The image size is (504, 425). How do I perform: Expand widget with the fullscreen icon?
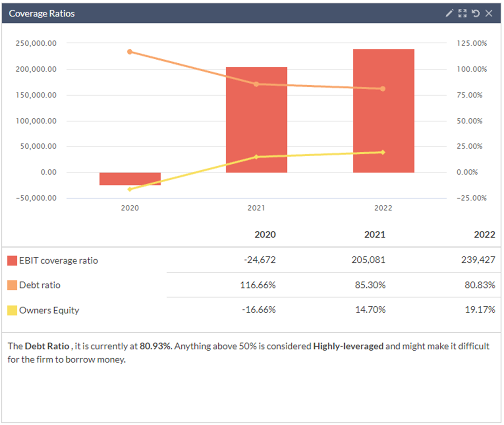tap(462, 13)
